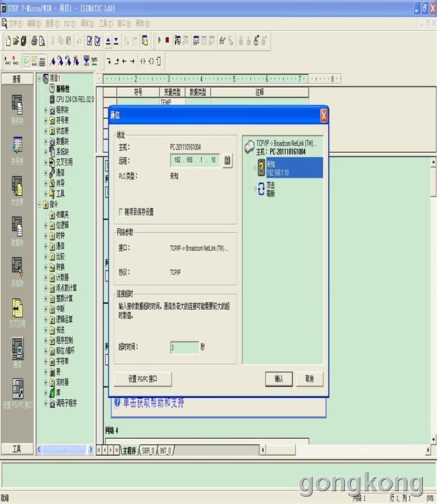The height and width of the screenshot is (504, 437).
Task: Open Communications from the view sidebar
Action: 17,353
